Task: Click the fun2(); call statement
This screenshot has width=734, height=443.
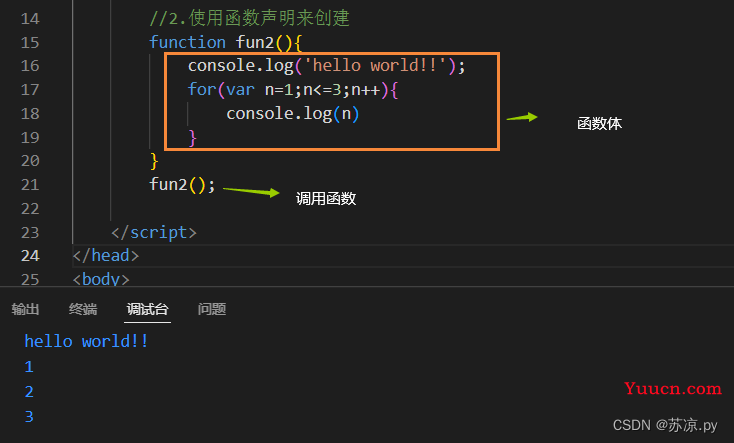Action: point(182,185)
